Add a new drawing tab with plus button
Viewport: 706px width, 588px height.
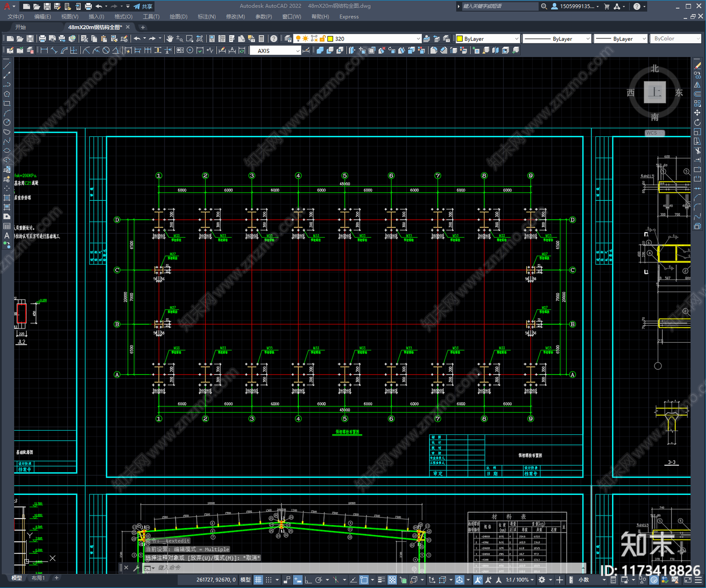point(143,27)
